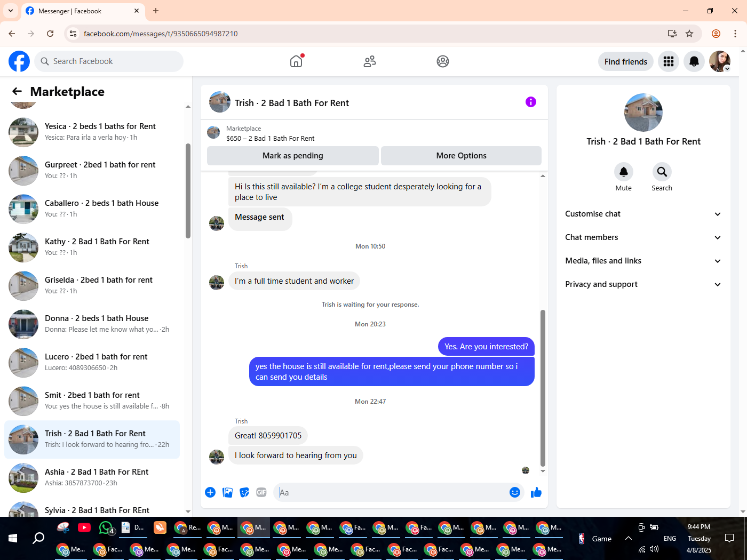Search in conversation magnifier icon
Image resolution: width=747 pixels, height=560 pixels.
click(x=662, y=172)
